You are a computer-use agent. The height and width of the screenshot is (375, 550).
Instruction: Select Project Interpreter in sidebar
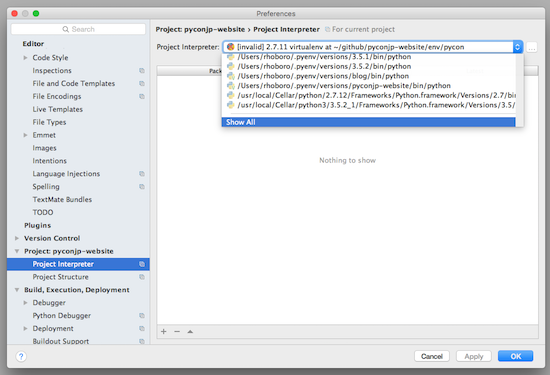pyautogui.click(x=78, y=264)
